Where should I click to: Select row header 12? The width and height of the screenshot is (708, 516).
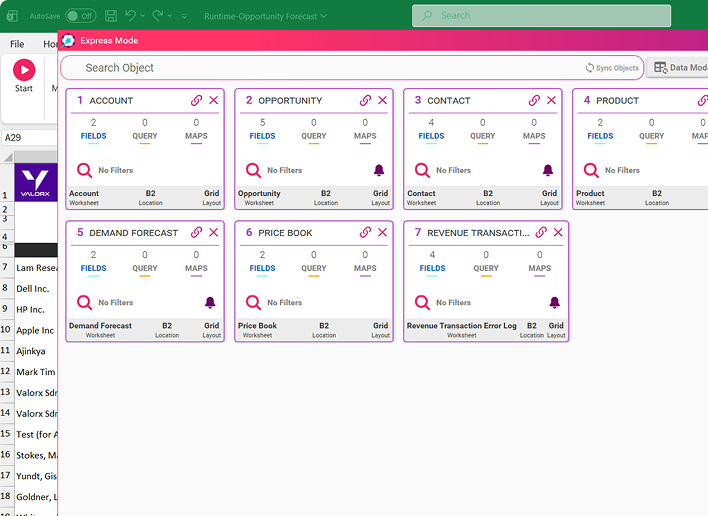tap(5, 372)
